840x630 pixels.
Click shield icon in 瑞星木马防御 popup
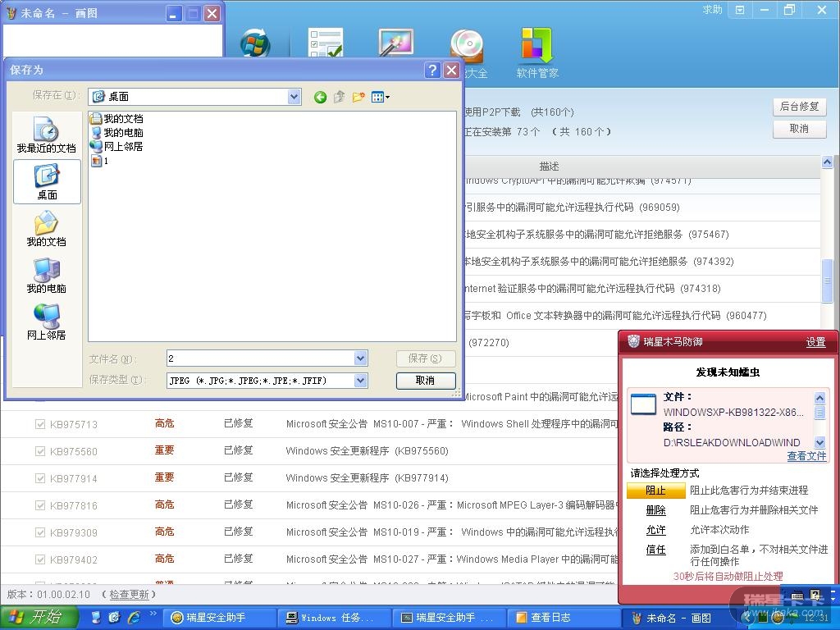633,341
